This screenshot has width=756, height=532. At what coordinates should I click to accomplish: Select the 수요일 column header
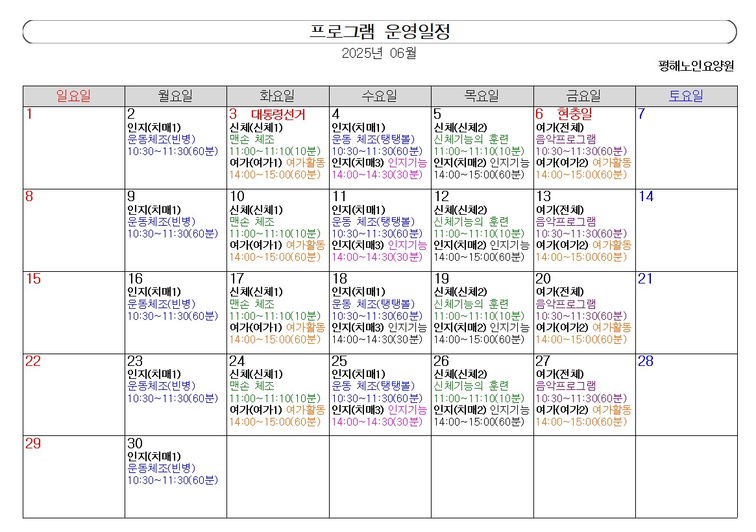pos(380,96)
